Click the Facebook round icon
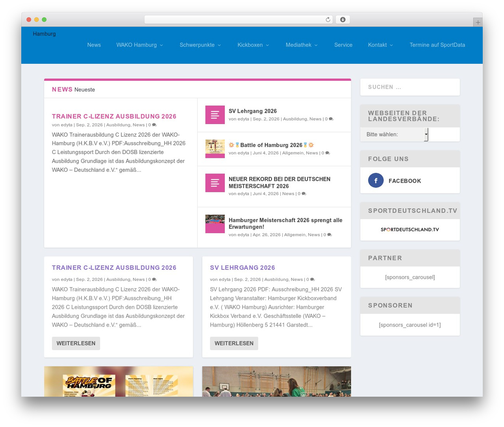 [x=376, y=180]
